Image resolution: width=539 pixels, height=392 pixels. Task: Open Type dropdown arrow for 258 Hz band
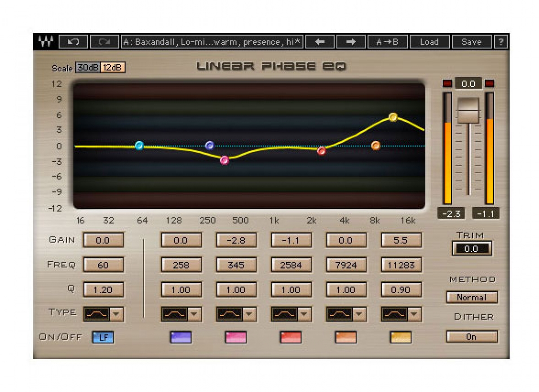[x=194, y=314]
